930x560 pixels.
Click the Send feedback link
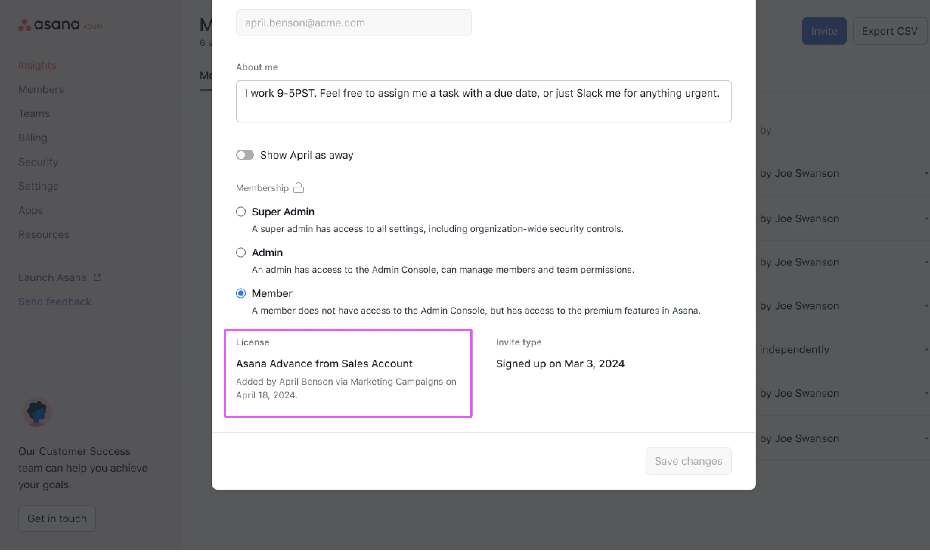55,302
